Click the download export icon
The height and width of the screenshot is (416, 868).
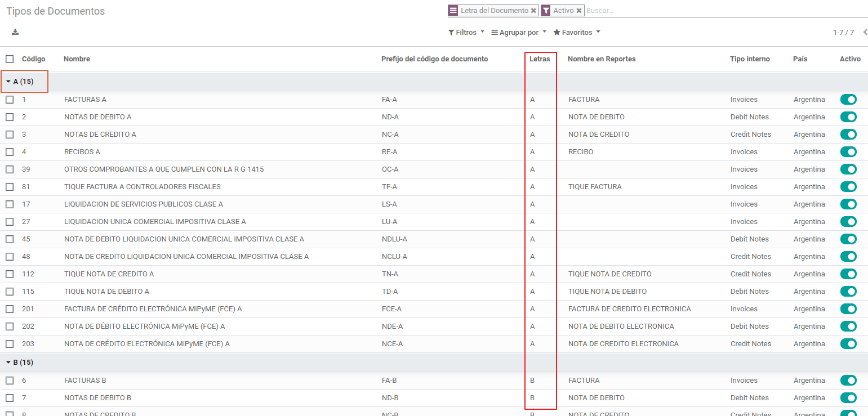click(15, 32)
